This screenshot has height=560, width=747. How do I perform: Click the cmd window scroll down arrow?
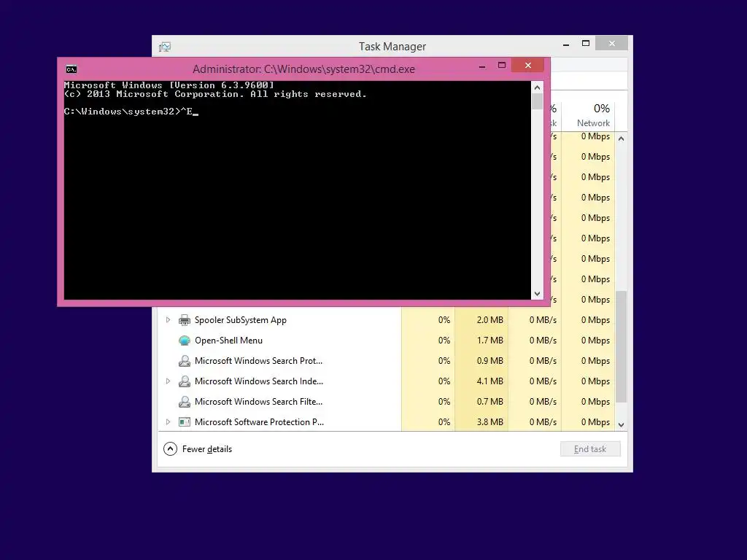538,294
